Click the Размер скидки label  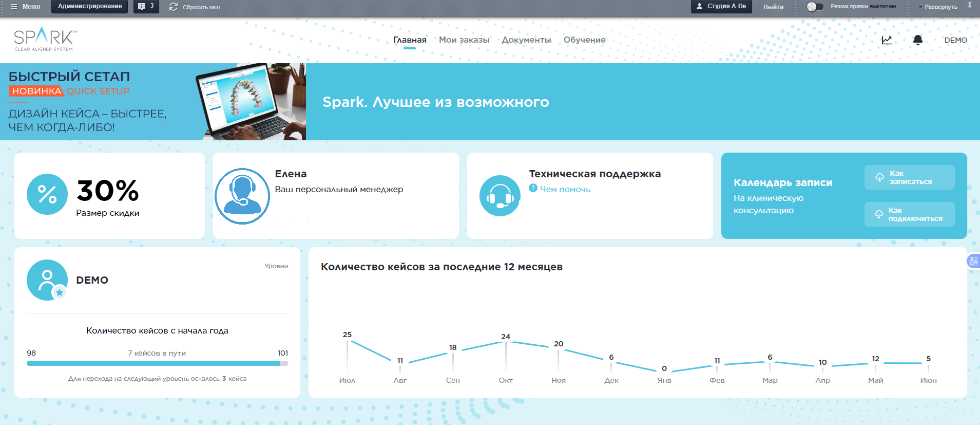tap(108, 213)
